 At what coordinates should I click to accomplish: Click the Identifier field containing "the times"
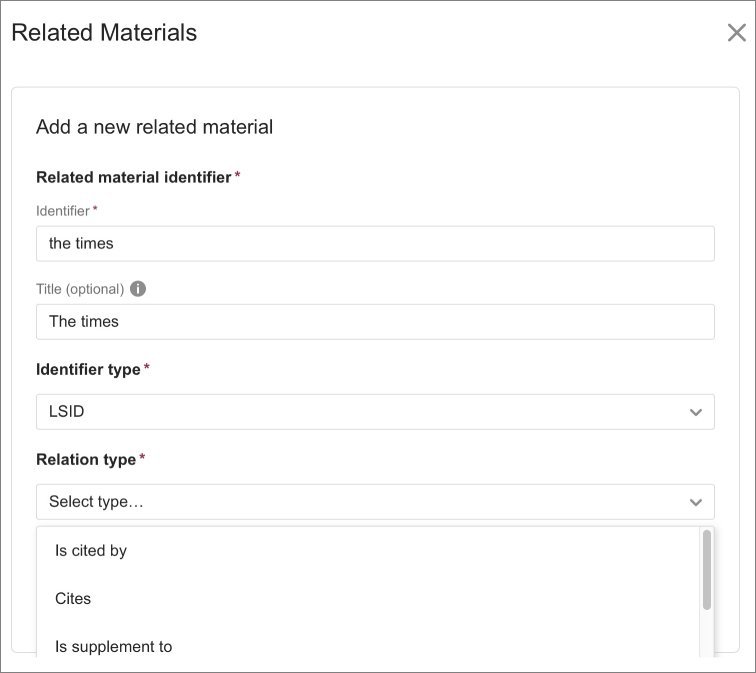coord(375,243)
